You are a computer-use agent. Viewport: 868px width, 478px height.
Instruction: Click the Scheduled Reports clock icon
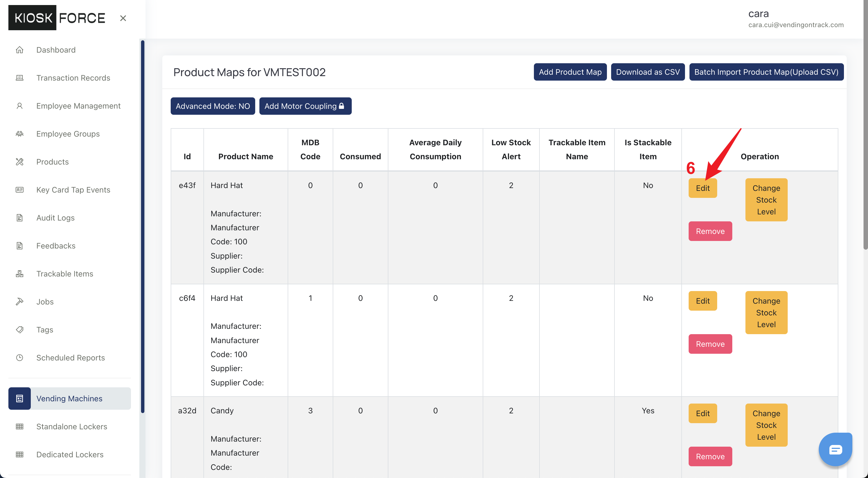(20, 358)
